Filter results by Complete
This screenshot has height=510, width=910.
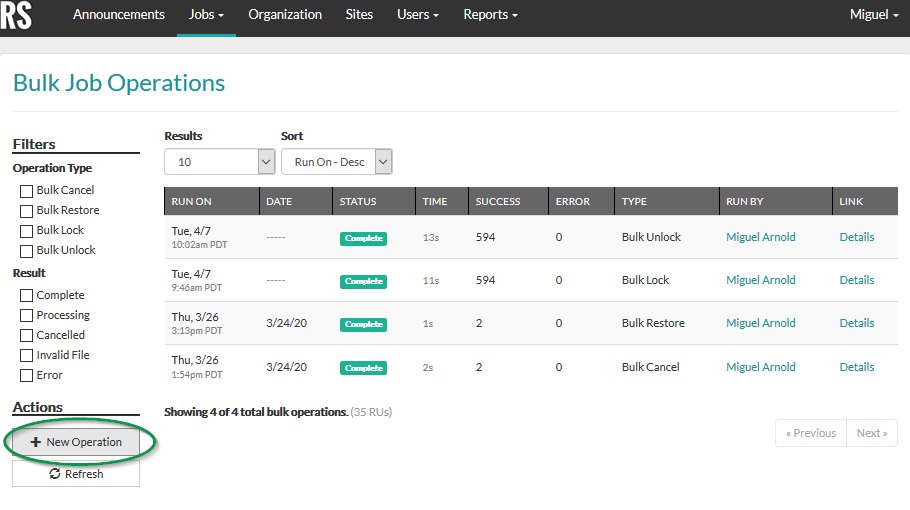[26, 295]
